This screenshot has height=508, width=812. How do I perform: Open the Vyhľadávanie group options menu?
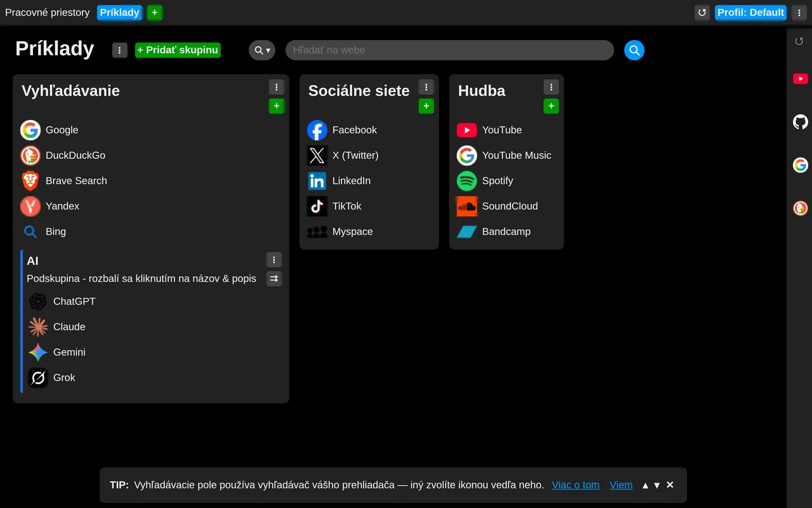point(277,87)
